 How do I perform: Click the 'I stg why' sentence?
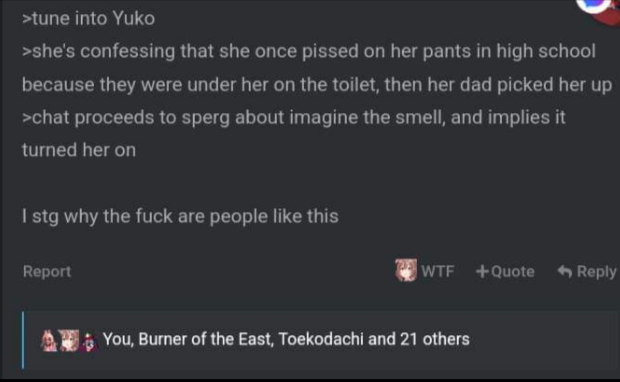point(180,216)
